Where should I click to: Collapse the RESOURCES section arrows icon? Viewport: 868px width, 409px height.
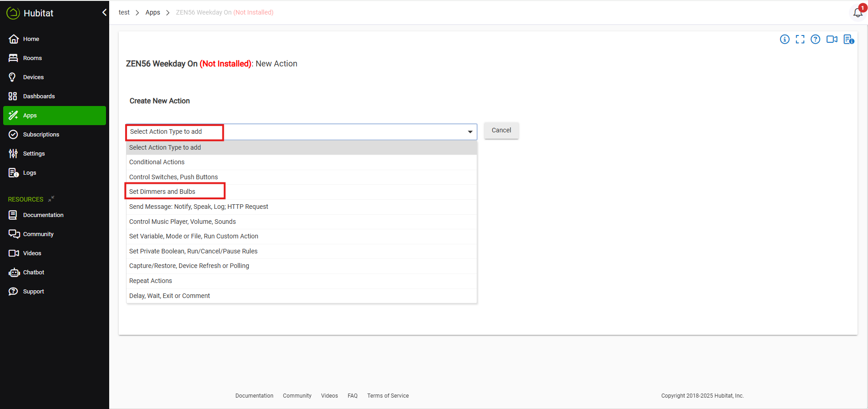point(51,199)
